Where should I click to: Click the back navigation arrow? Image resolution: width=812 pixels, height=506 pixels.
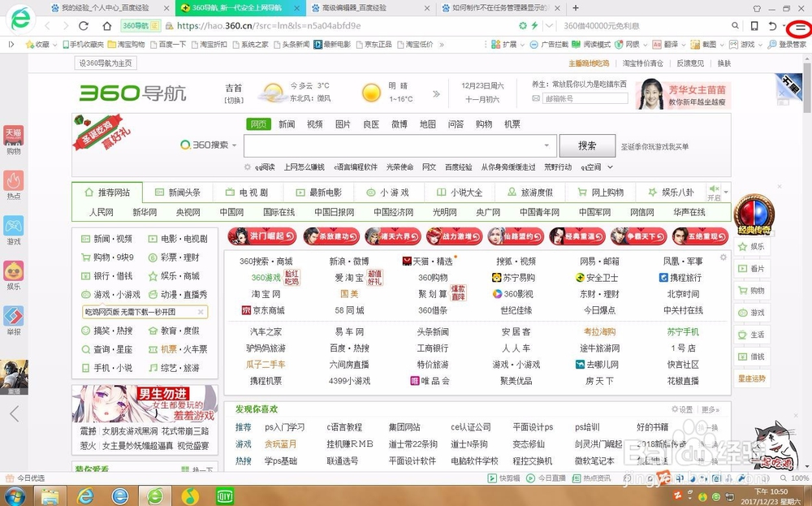coord(47,26)
